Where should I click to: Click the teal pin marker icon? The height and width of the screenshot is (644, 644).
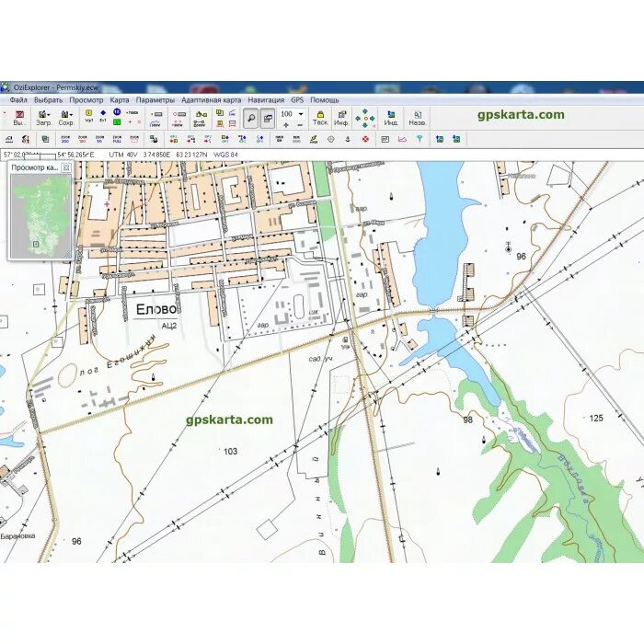click(420, 140)
